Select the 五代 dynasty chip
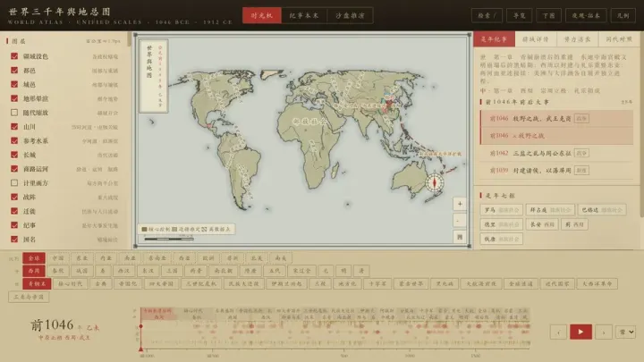Image resolution: width=644 pixels, height=362 pixels. tap(275, 271)
